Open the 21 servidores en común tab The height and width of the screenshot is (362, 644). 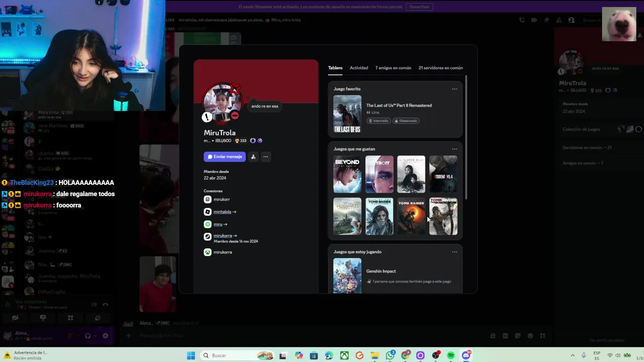pyautogui.click(x=441, y=68)
